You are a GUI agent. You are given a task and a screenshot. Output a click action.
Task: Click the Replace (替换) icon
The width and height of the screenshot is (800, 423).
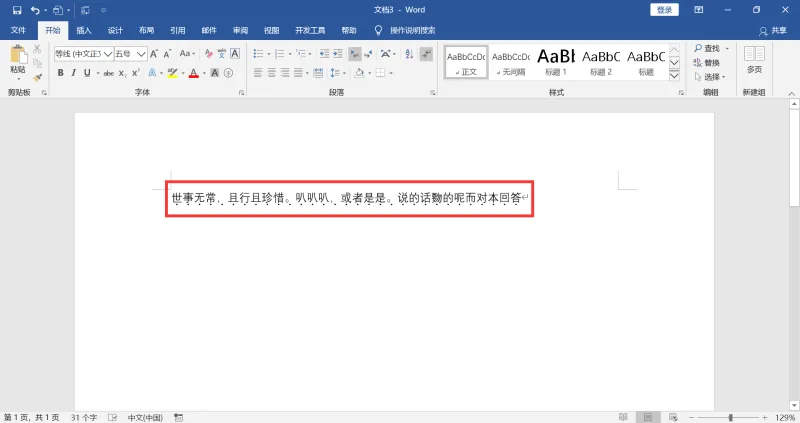click(x=707, y=63)
